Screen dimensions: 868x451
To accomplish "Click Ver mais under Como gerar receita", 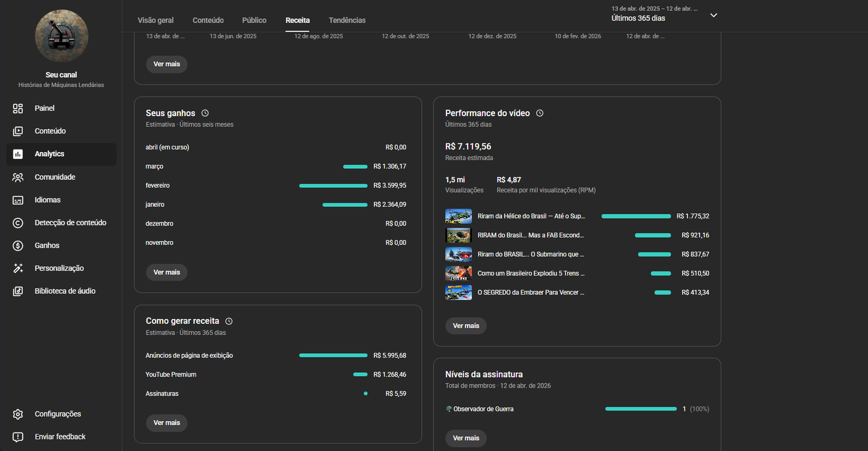I will 167,423.
